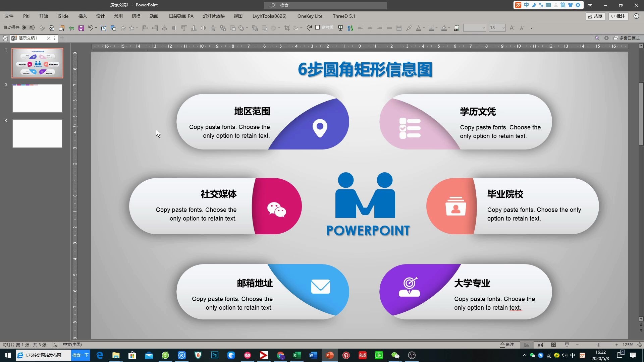The image size is (644, 362).
Task: Switch to Slide Sorter view
Action: tap(540, 345)
